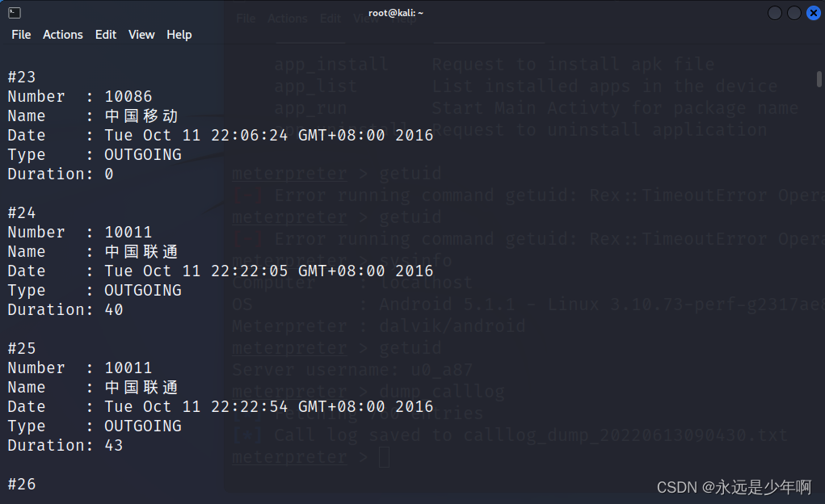Maximize the root@kali terminal window

click(x=794, y=13)
